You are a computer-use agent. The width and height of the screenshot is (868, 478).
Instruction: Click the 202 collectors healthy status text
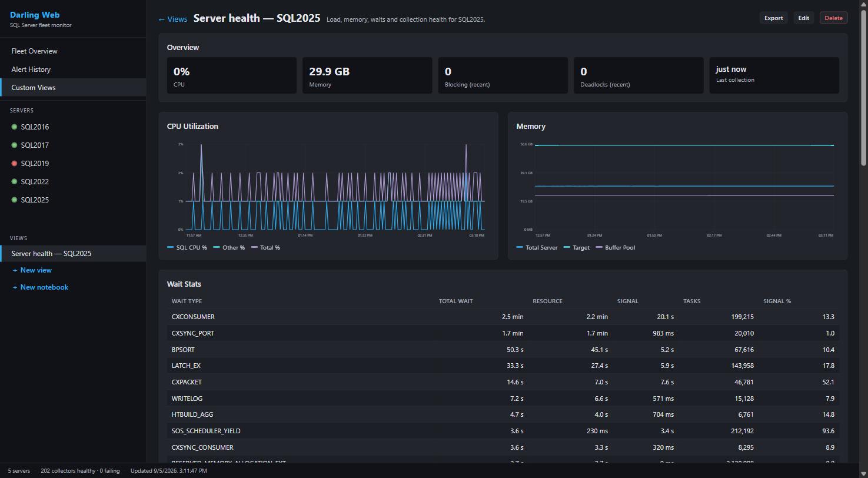(80, 471)
